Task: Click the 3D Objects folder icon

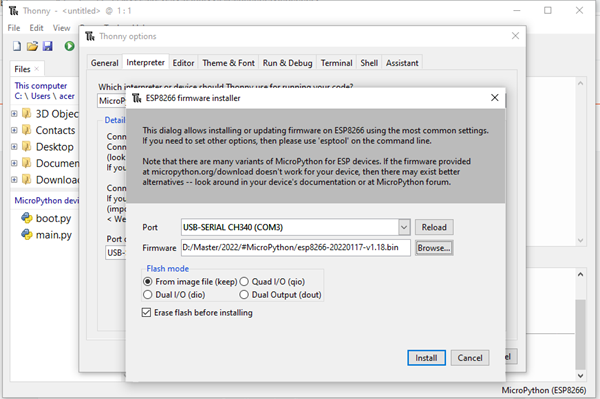Action: tap(26, 114)
